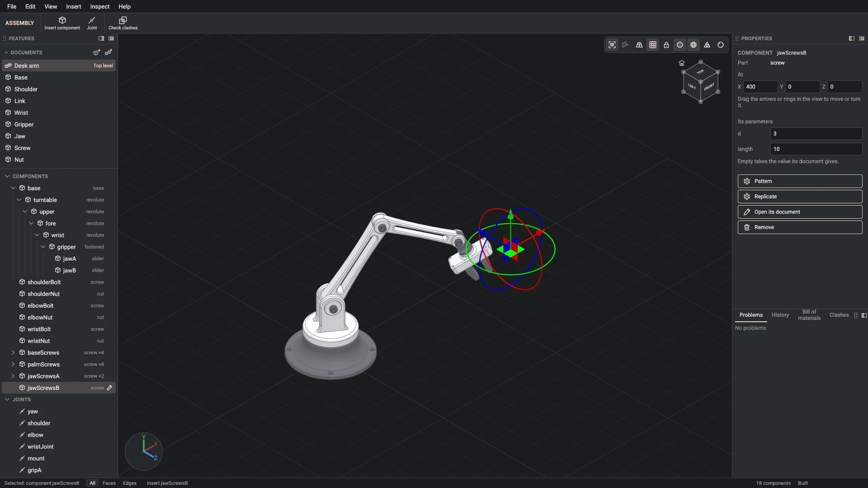Screen dimensions: 868x488
Task: Float the Features panel
Action: [111, 38]
